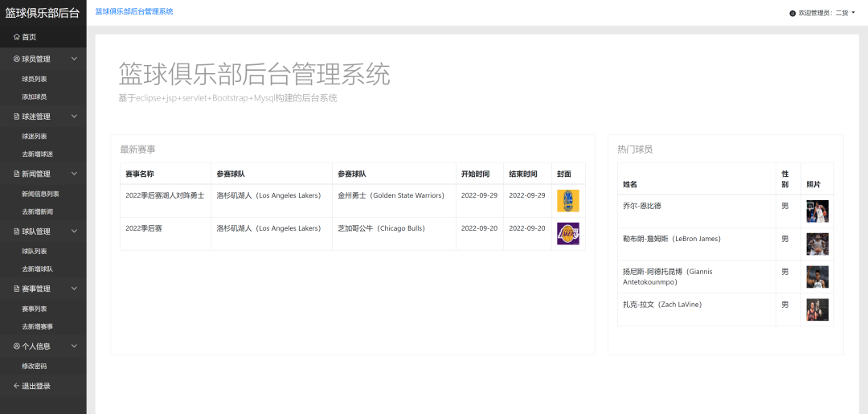Click Giannis Antetokounmpo photo thumbnail
This screenshot has height=414, width=868.
point(817,277)
